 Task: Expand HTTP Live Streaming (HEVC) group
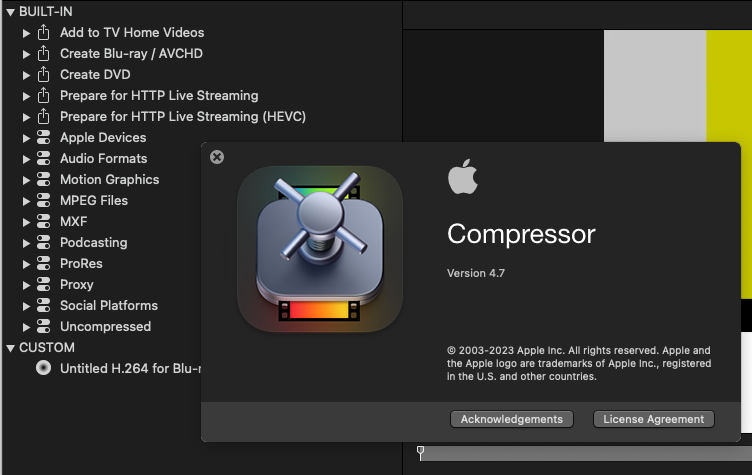point(26,117)
